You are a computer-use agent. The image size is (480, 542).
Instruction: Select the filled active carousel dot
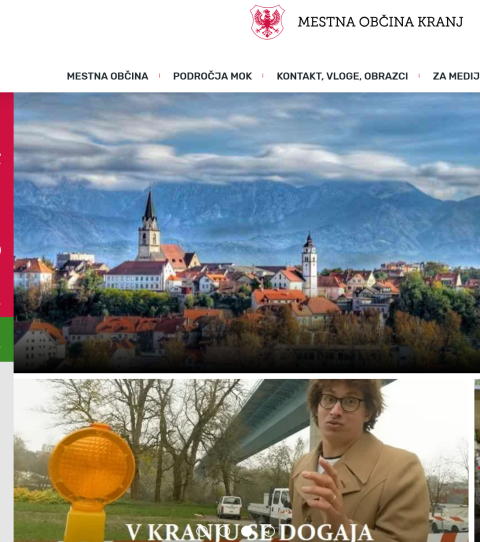pyautogui.click(x=248, y=531)
